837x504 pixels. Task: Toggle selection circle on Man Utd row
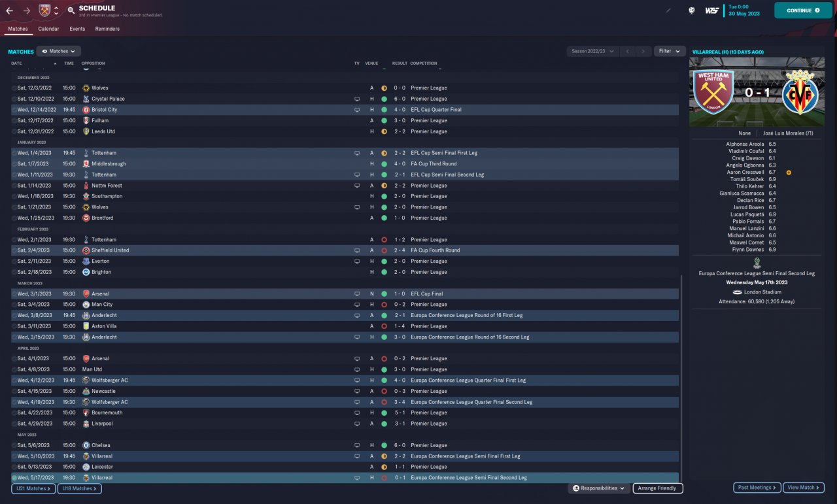pyautogui.click(x=14, y=369)
